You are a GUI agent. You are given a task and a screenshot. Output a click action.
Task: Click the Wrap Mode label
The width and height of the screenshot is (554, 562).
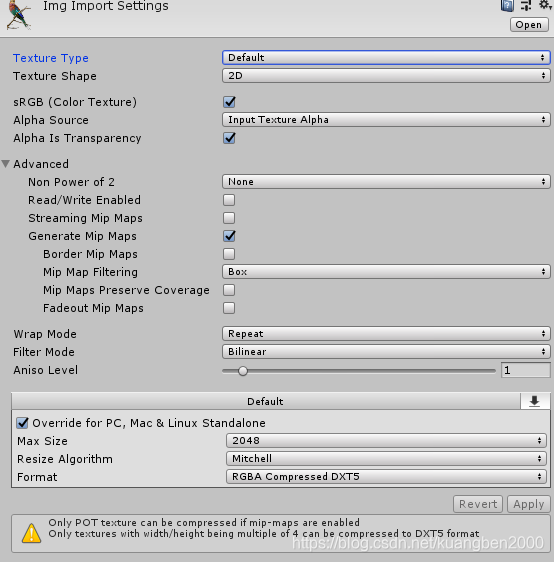[45, 334]
